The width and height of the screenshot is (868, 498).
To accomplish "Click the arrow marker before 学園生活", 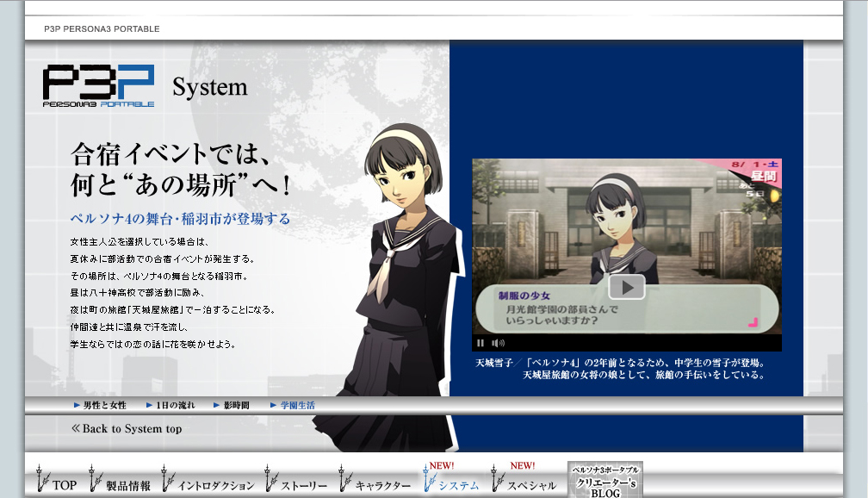I will pyautogui.click(x=274, y=406).
